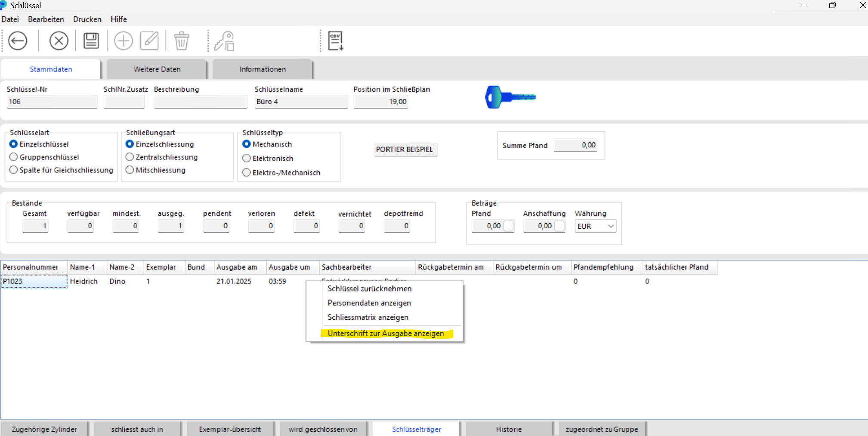Click the back arrow toolbar icon
868x436 pixels.
(x=18, y=41)
